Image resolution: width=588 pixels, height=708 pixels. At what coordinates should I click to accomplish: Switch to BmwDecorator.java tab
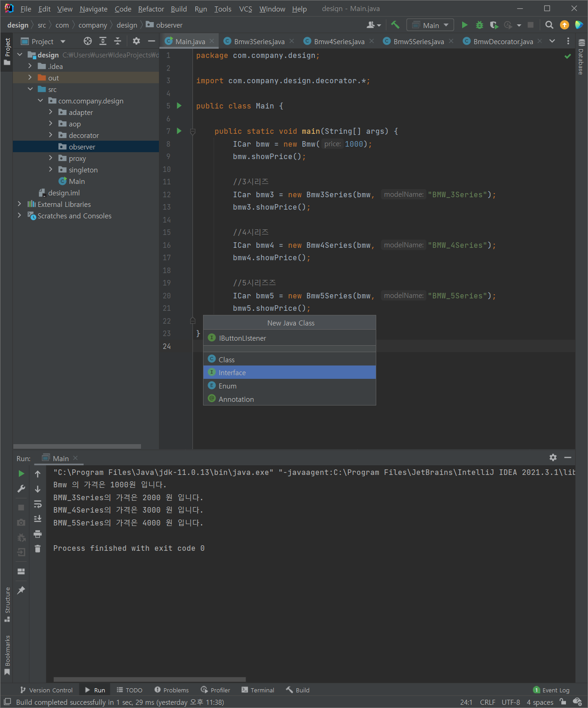pos(503,41)
